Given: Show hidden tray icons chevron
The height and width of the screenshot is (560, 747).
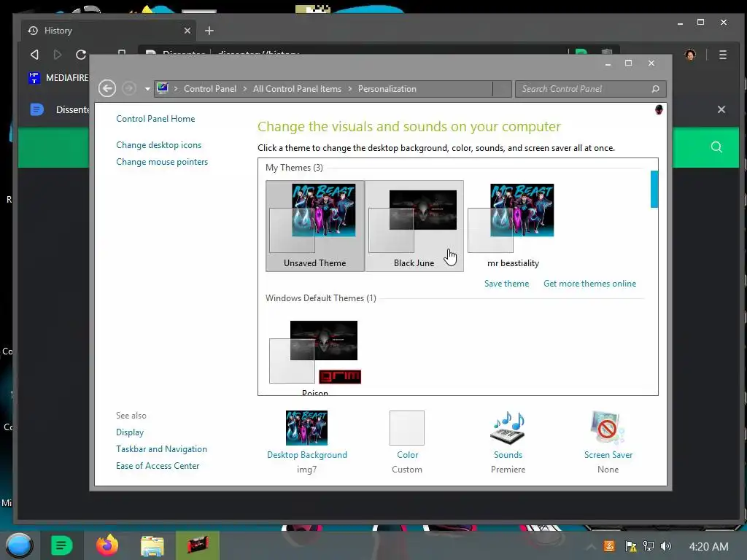Looking at the screenshot, I should (590, 547).
